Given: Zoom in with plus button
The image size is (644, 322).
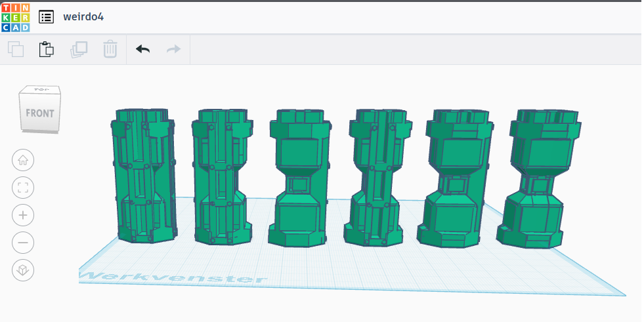Looking at the screenshot, I should [23, 215].
